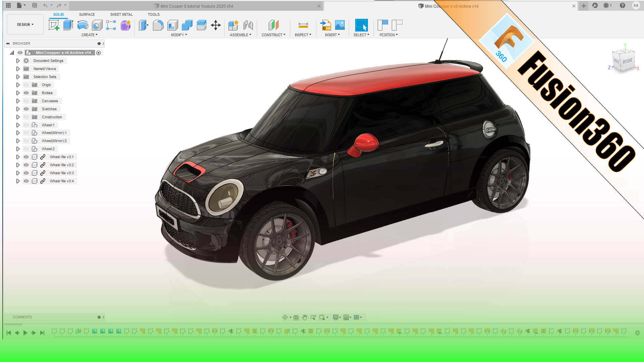Click the RIGHT face of ViewCube

628,61
